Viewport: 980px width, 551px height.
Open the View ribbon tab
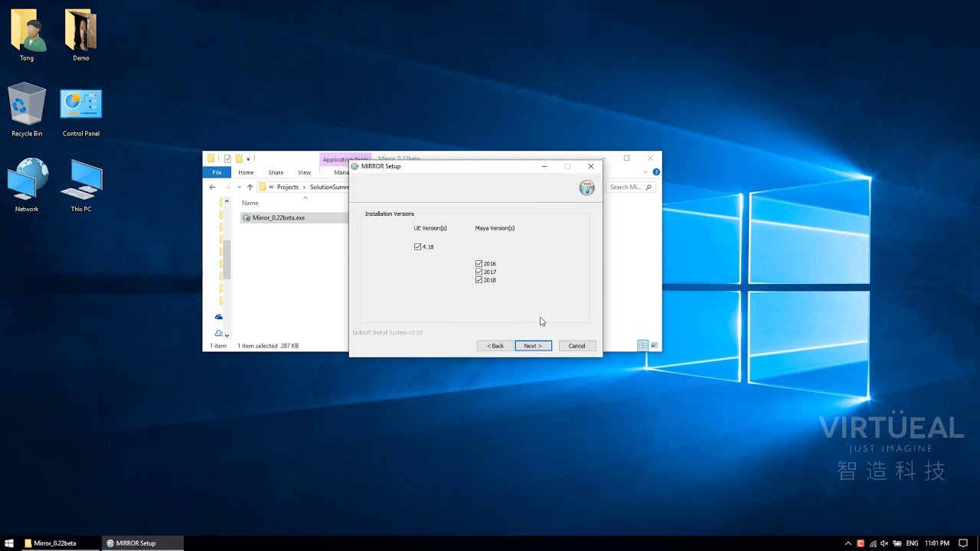pyautogui.click(x=305, y=172)
